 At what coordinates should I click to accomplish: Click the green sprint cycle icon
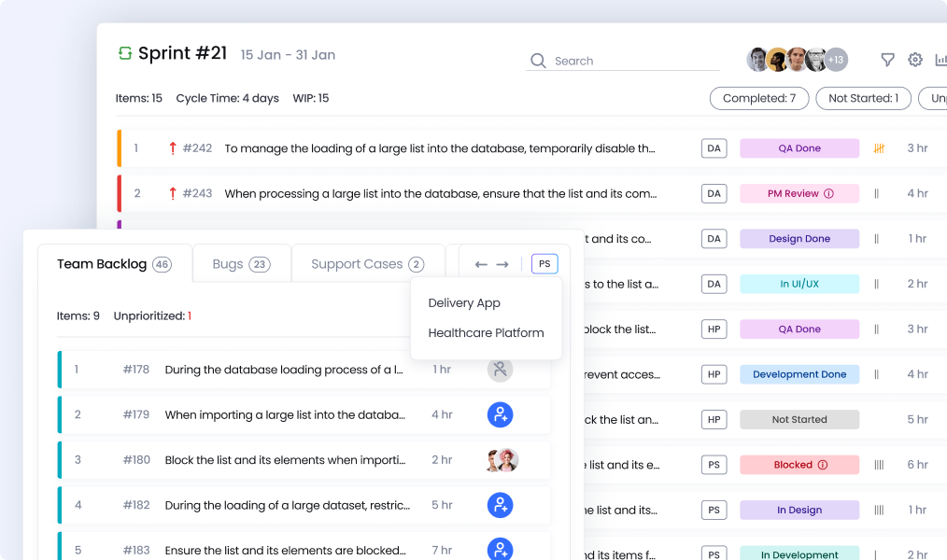125,54
